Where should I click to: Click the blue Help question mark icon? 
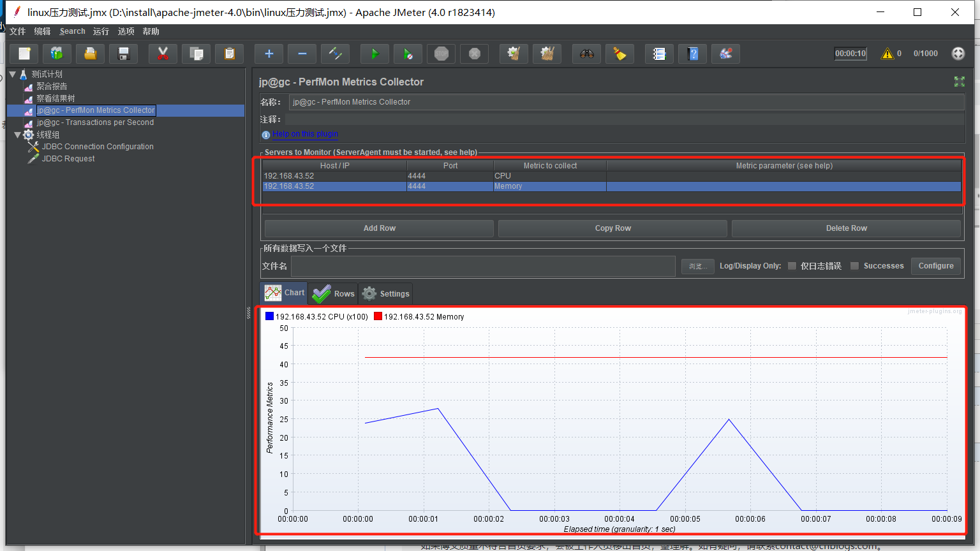coord(693,54)
